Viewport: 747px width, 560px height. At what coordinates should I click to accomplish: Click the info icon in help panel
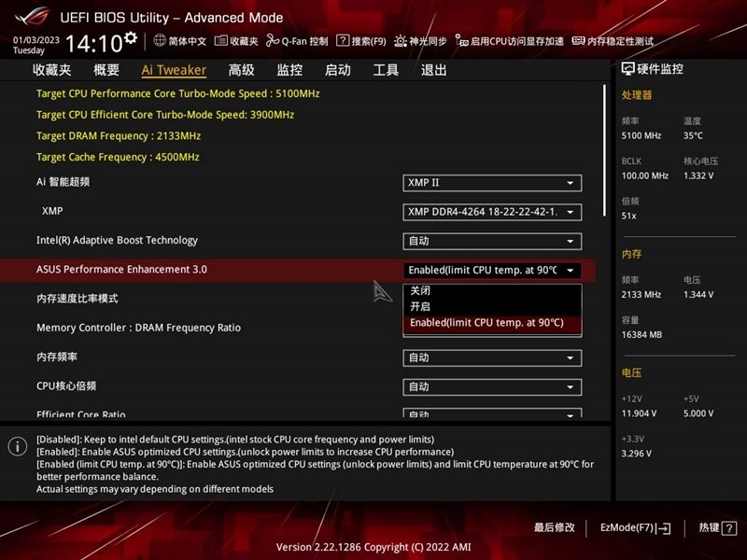pyautogui.click(x=18, y=446)
